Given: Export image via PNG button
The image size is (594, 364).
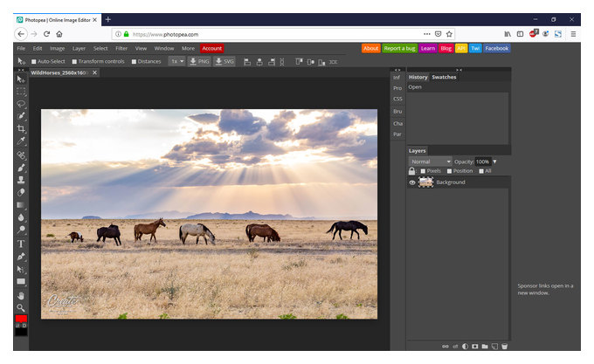Looking at the screenshot, I should 199,61.
